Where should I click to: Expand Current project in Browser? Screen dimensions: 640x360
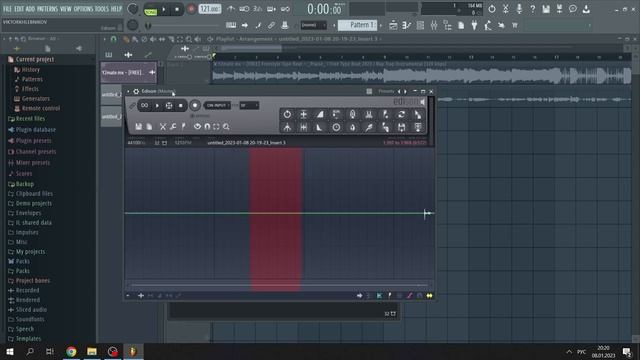click(x=35, y=59)
